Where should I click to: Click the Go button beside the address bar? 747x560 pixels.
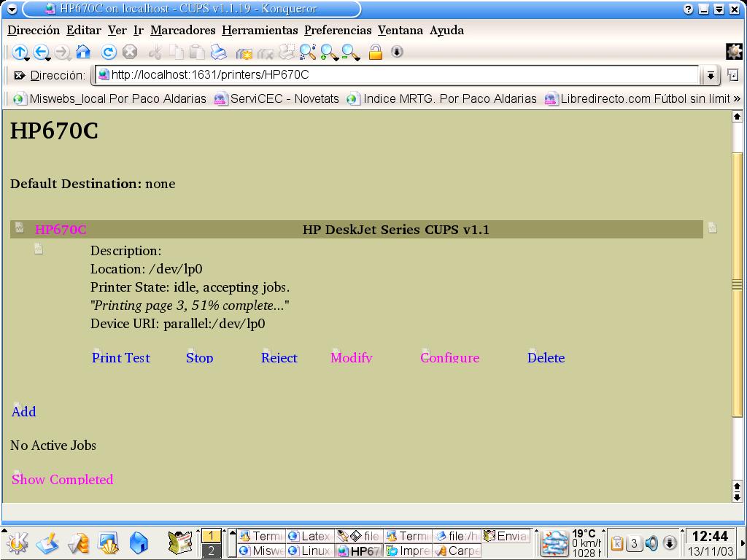pyautogui.click(x=732, y=75)
